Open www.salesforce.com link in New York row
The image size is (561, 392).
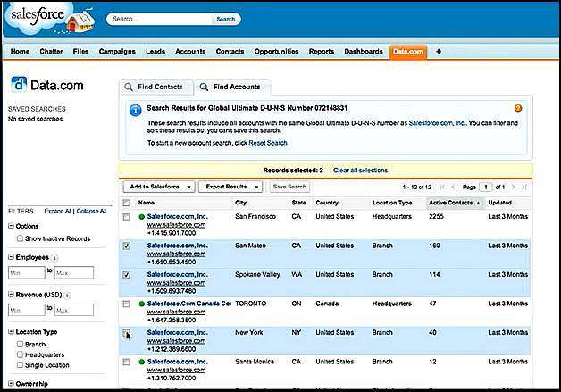[176, 341]
